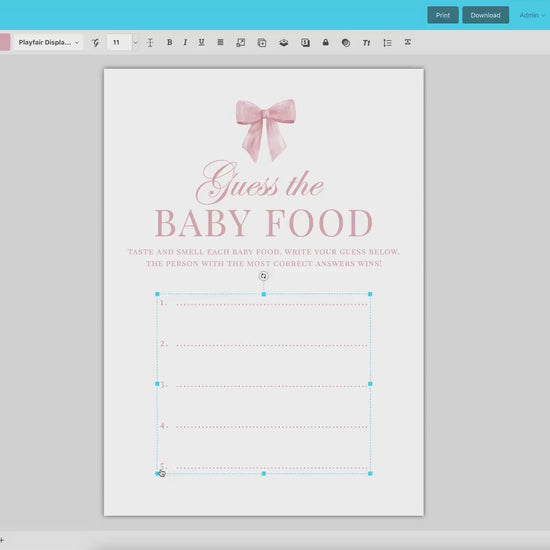Click the top-right corner handle of selection

(370, 294)
